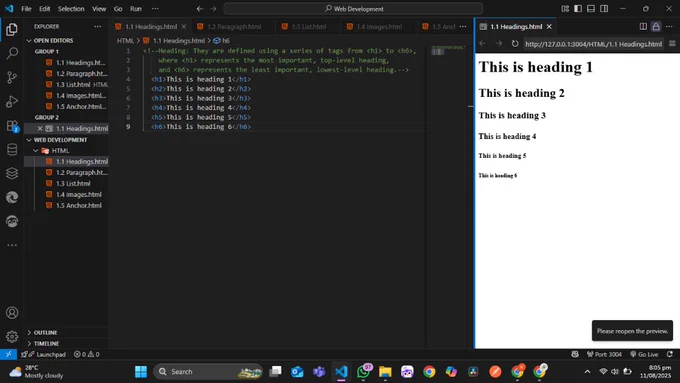Open notifications bell in status bar

(x=670, y=354)
